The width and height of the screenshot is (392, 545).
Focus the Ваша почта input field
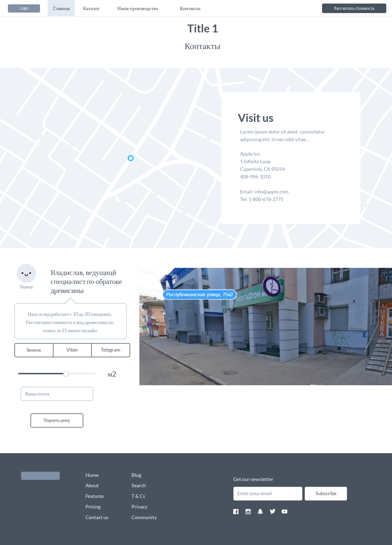pos(57,394)
